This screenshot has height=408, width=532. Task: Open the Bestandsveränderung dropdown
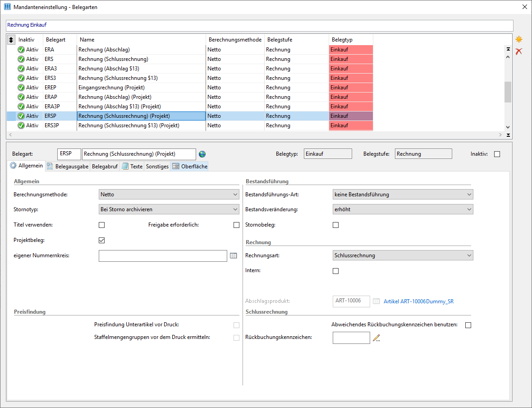(x=403, y=209)
